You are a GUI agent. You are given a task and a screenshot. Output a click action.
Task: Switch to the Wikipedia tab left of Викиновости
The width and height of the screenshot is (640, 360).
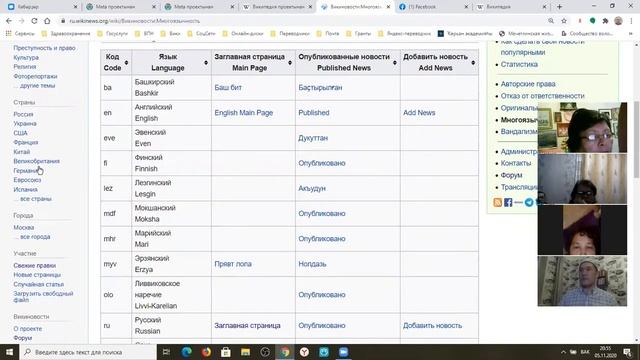point(277,7)
